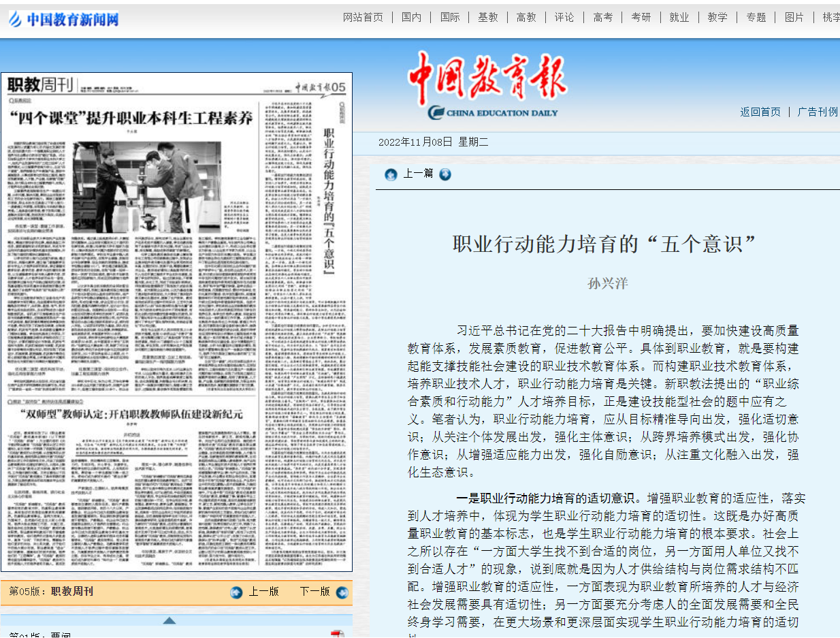
Task: Select 评论 in the top navigation
Action: coord(564,18)
